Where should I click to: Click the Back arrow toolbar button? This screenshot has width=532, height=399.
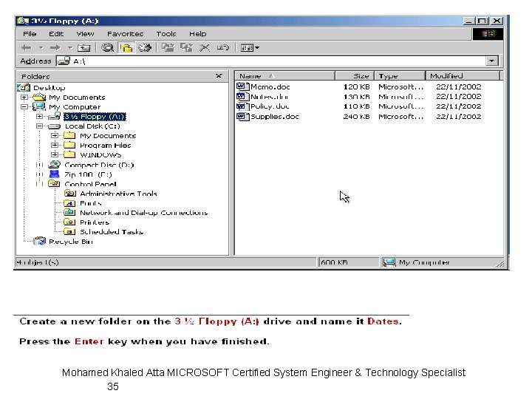pyautogui.click(x=27, y=48)
